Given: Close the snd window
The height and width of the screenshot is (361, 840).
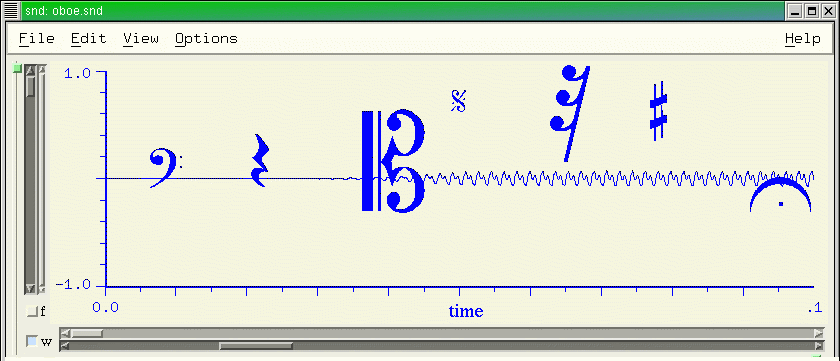Looking at the screenshot, I should coord(828,11).
